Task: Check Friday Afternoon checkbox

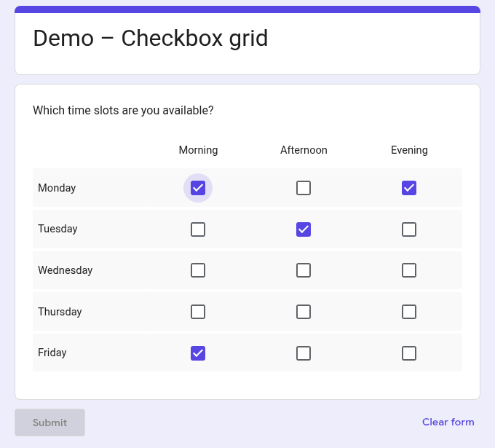Action: pos(304,353)
